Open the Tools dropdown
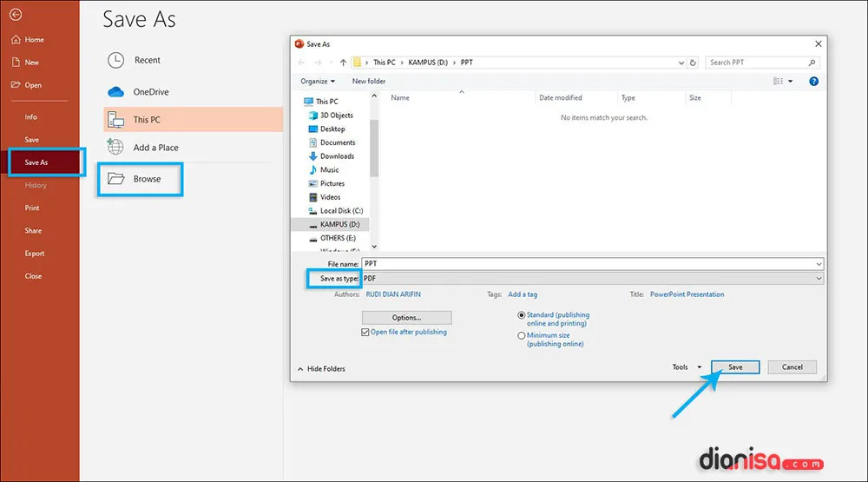 687,366
